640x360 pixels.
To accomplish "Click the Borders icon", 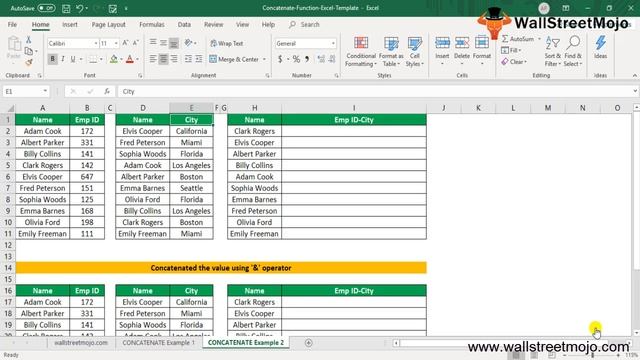I will [93, 60].
